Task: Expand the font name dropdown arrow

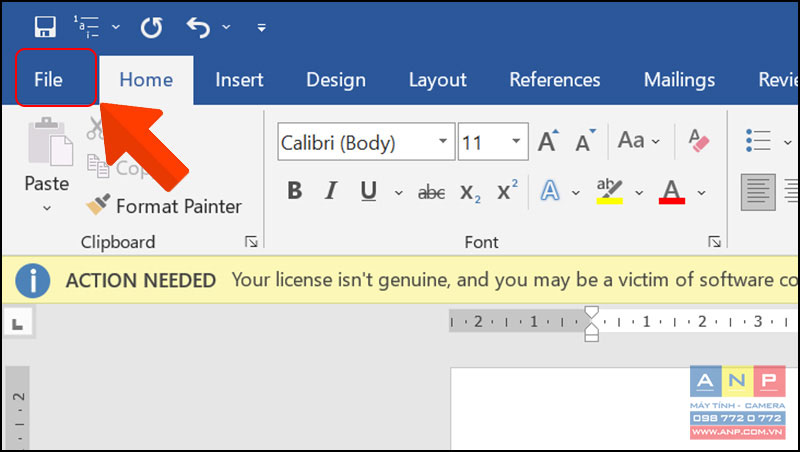Action: click(x=443, y=141)
